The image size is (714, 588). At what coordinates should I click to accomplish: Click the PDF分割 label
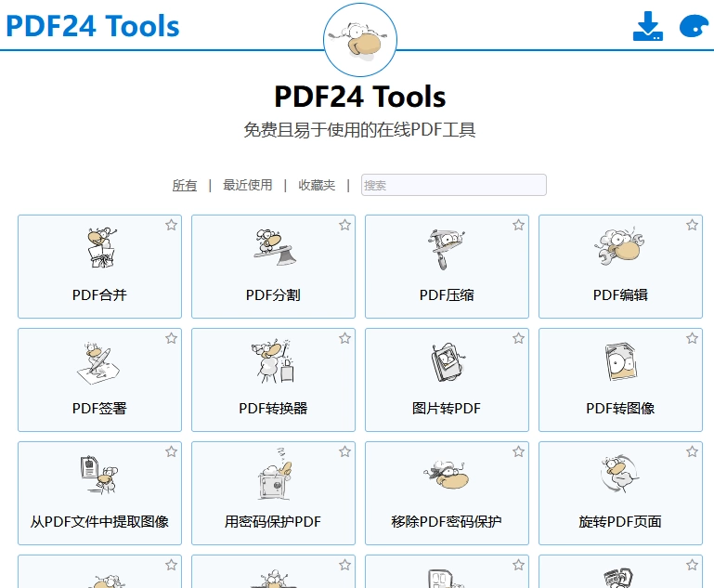point(273,295)
